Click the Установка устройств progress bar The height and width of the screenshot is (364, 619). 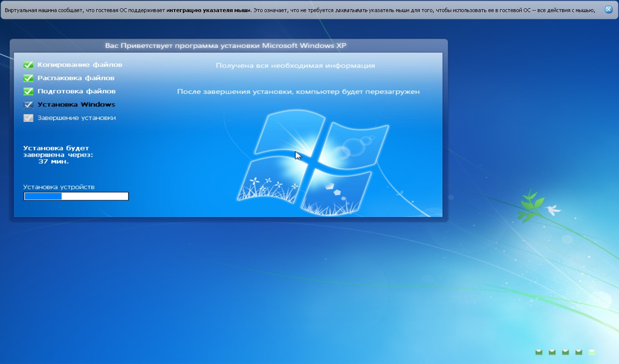pyautogui.click(x=76, y=196)
